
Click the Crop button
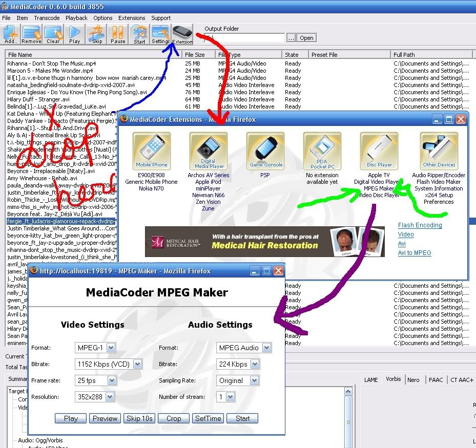(x=174, y=418)
